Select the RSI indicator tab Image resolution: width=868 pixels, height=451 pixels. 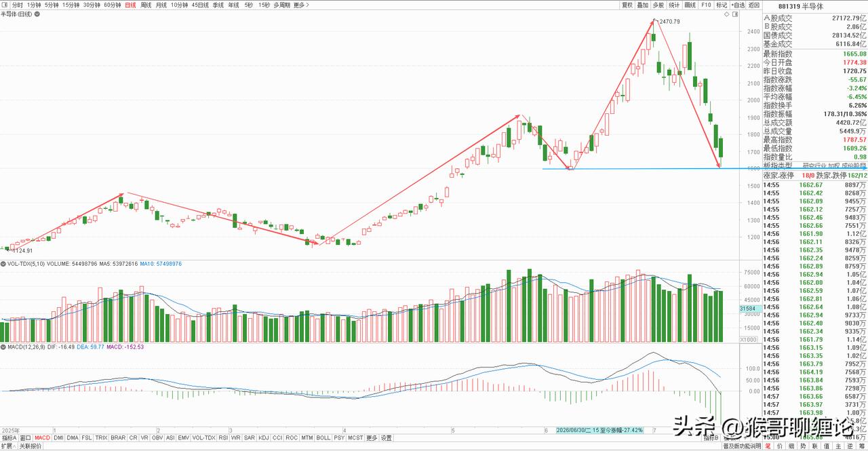[x=223, y=437]
